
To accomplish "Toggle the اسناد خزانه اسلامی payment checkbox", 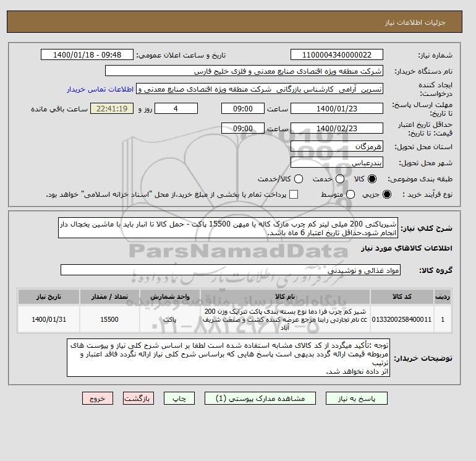I will pyautogui.click(x=294, y=194).
